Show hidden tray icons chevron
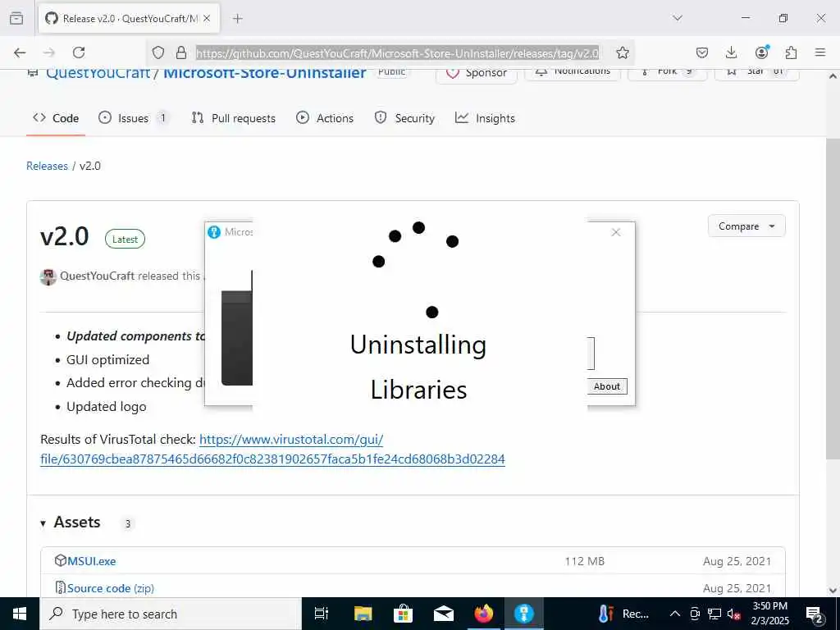This screenshot has width=840, height=630. [675, 614]
